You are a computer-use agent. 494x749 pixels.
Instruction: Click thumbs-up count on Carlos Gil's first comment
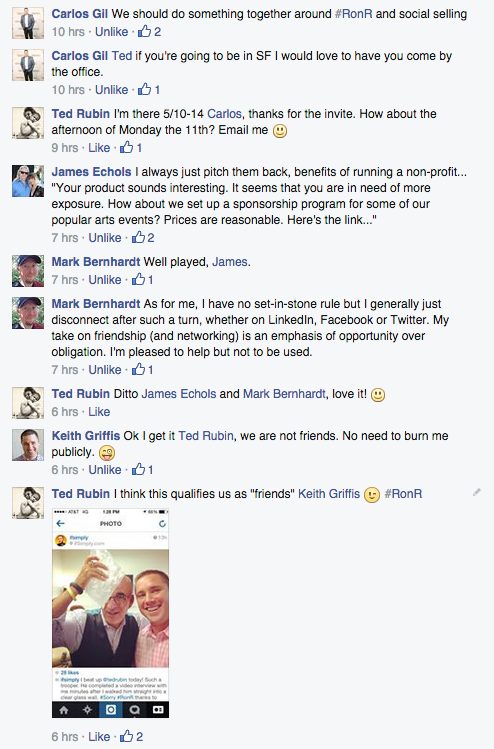point(157,32)
